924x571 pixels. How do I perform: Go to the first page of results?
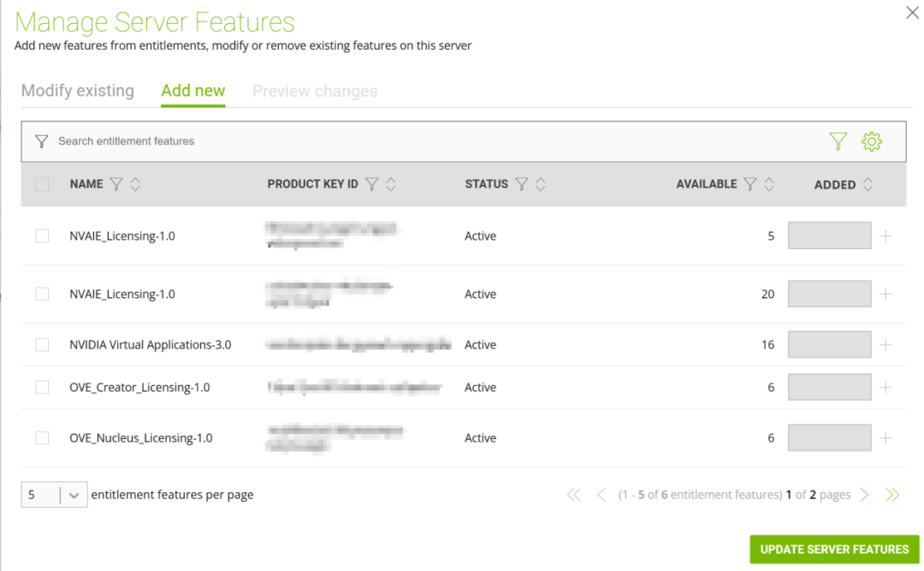pyautogui.click(x=574, y=494)
